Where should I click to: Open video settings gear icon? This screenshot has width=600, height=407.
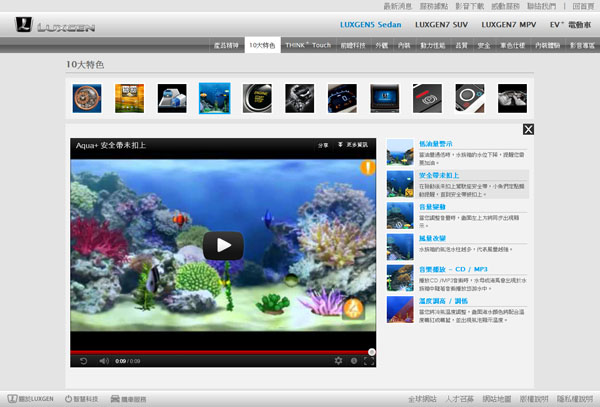click(x=338, y=360)
